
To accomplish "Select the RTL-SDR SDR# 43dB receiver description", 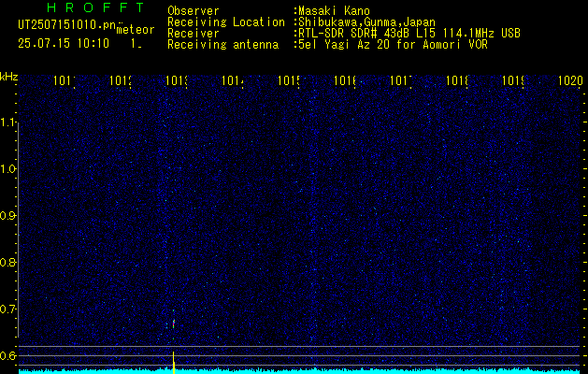I will [x=409, y=34].
